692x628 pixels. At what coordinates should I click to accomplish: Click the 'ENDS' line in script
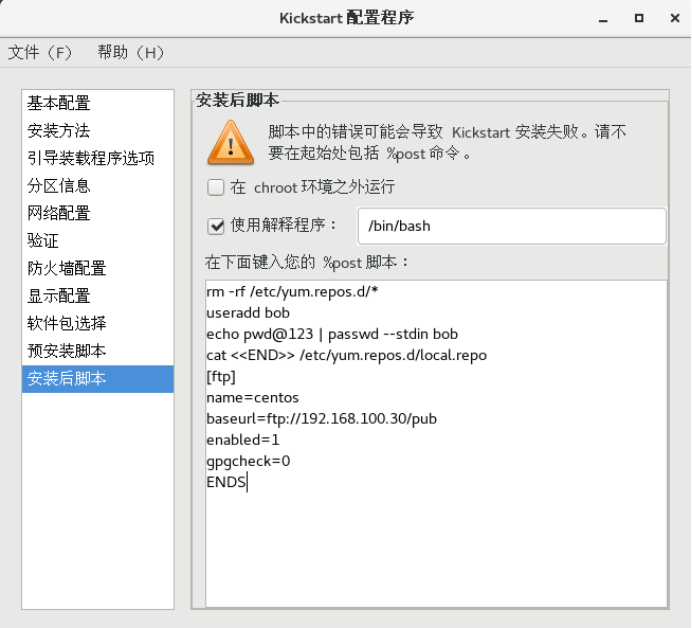pyautogui.click(x=226, y=482)
